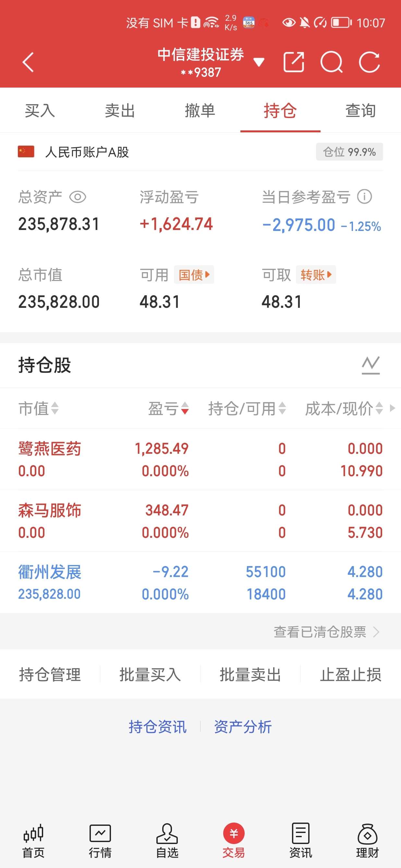Open the 资产分析 link
Screen dimensions: 401x868
243,727
